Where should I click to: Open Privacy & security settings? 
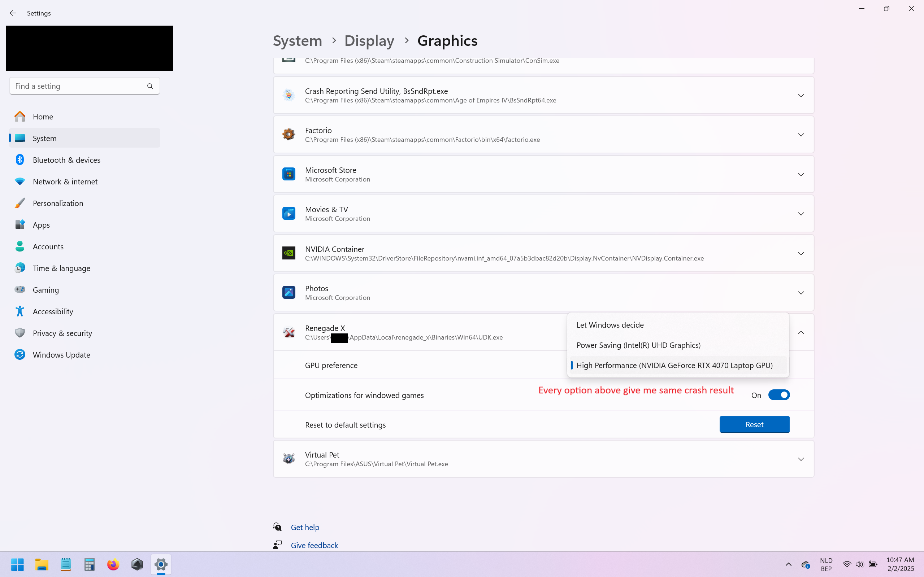[x=84, y=333]
